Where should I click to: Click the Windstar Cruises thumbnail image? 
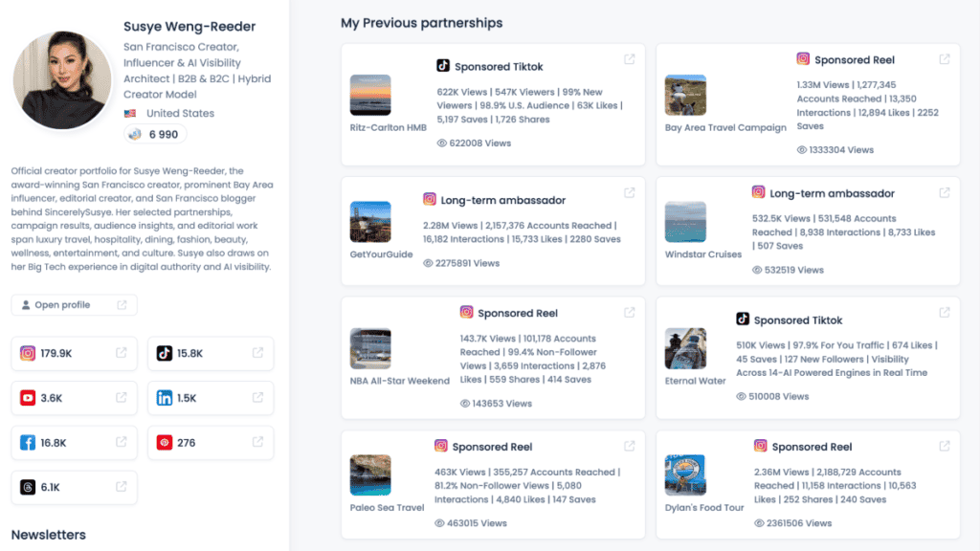pyautogui.click(x=685, y=222)
